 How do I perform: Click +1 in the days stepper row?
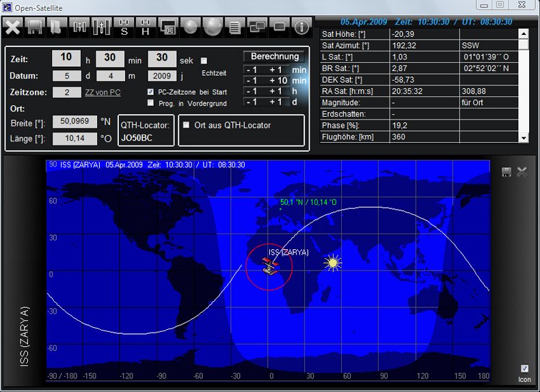click(x=276, y=102)
